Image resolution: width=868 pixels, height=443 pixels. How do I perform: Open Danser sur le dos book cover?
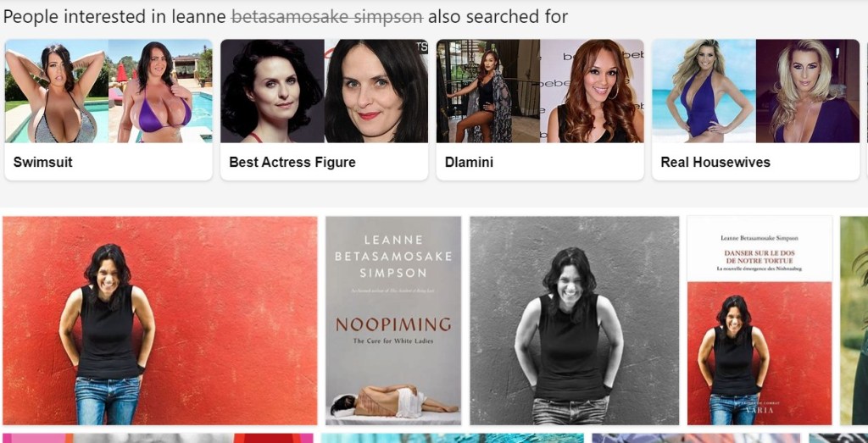coord(759,320)
